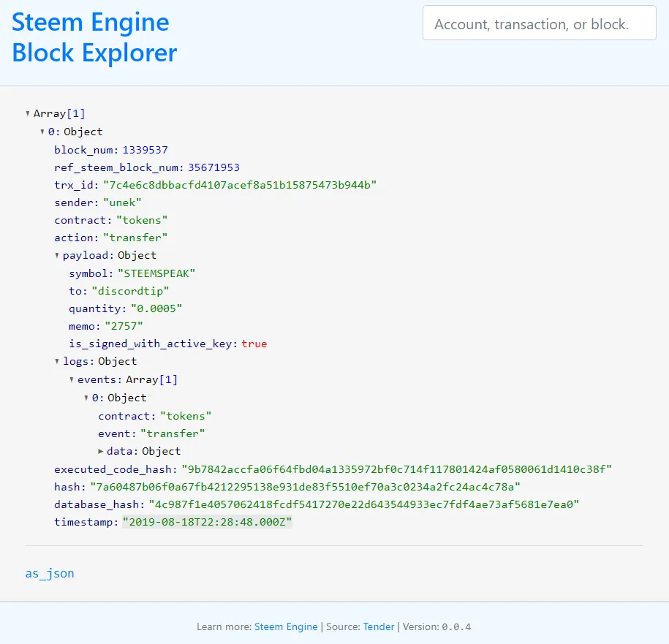Viewport: 669px width, 644px height.
Task: Focus the Account, transaction, or block search field
Action: point(540,23)
